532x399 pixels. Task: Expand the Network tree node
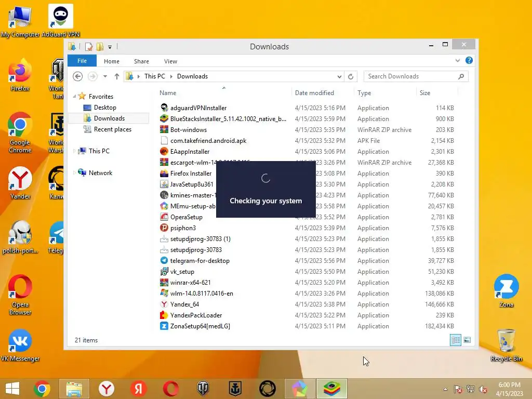(74, 172)
